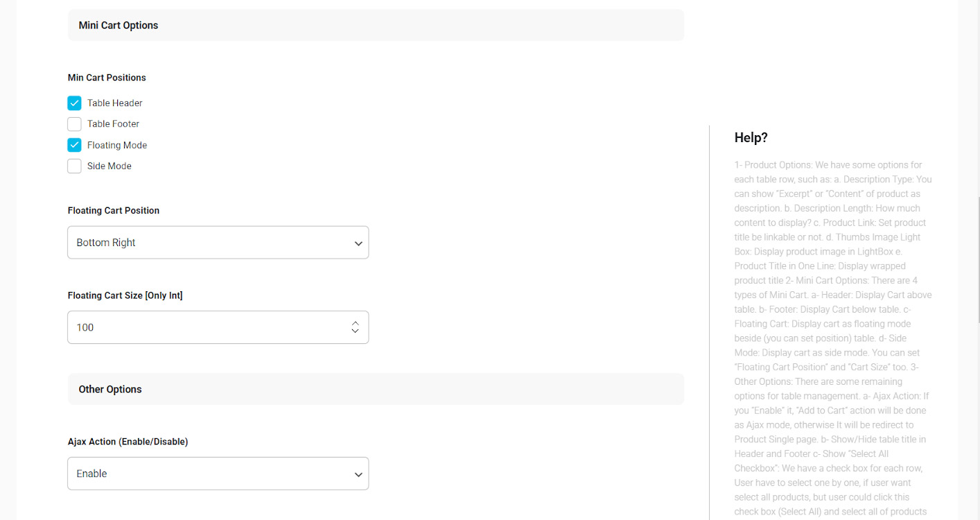The width and height of the screenshot is (980, 520).
Task: Click the "Ajax Action (Enable/Disable)" field label
Action: [x=128, y=442]
